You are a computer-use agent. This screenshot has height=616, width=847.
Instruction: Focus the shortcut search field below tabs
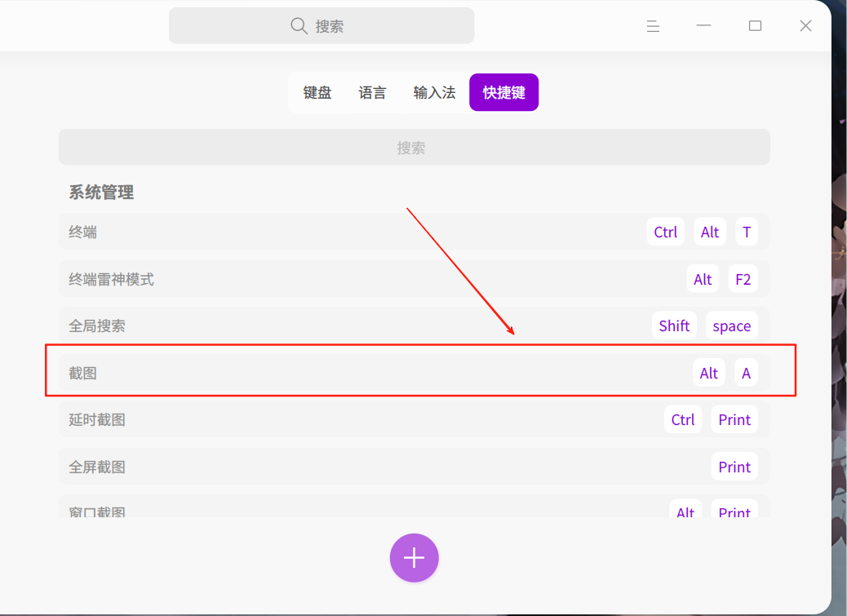[x=415, y=148]
